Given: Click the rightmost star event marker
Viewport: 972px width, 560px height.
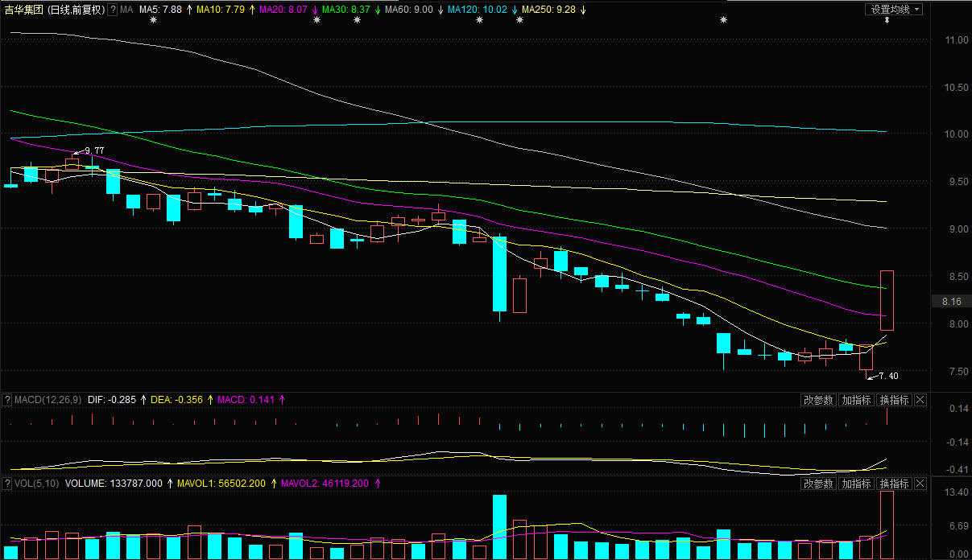Looking at the screenshot, I should click(723, 20).
